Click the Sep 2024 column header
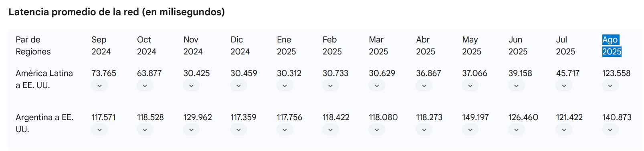Screen dimensions: 644x151 (x=101, y=46)
